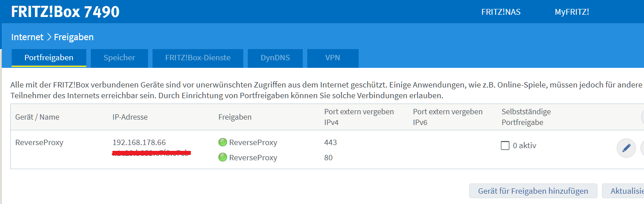Click the 'IP-Adresse' column header
Image resolution: width=644 pixels, height=208 pixels.
point(130,117)
